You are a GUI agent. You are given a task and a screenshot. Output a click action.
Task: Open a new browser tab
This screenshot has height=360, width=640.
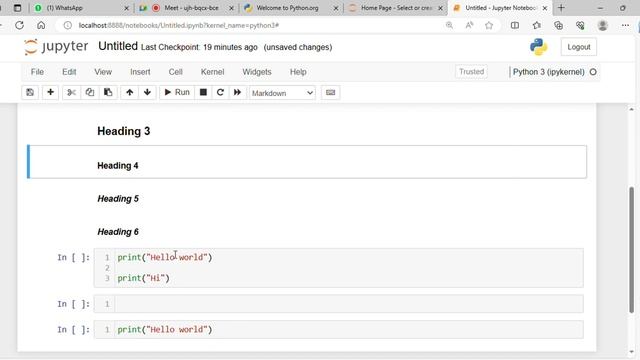click(x=561, y=8)
